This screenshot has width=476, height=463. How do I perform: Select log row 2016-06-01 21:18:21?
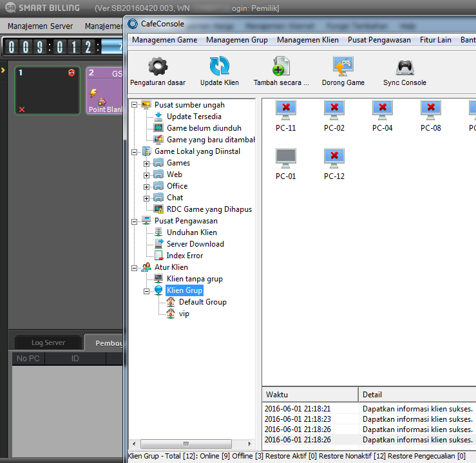tap(369, 409)
